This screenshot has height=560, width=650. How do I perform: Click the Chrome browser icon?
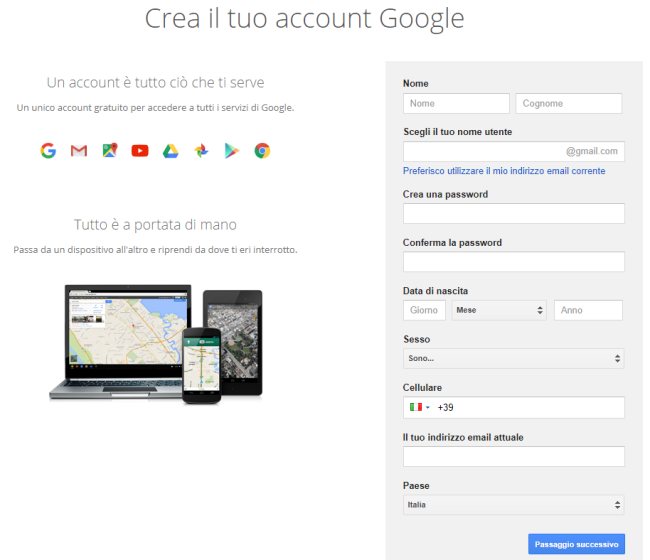[262, 150]
